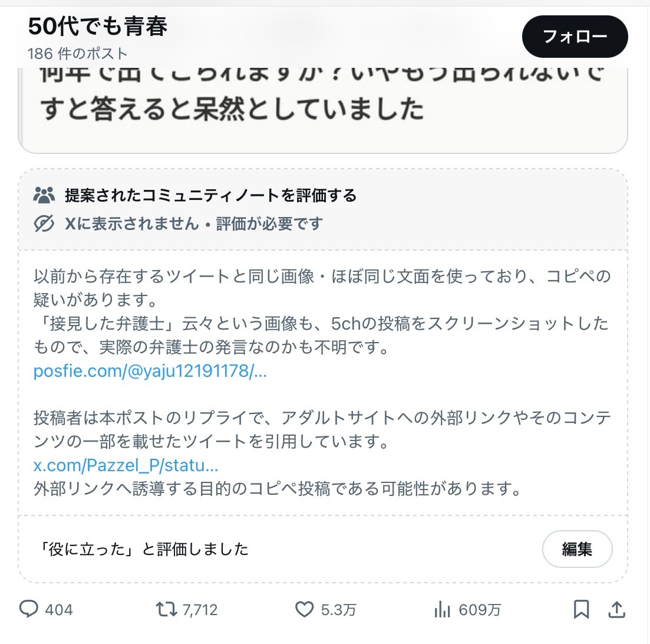Click the 609万 view count
Screen dimensions: 650x644
(479, 609)
